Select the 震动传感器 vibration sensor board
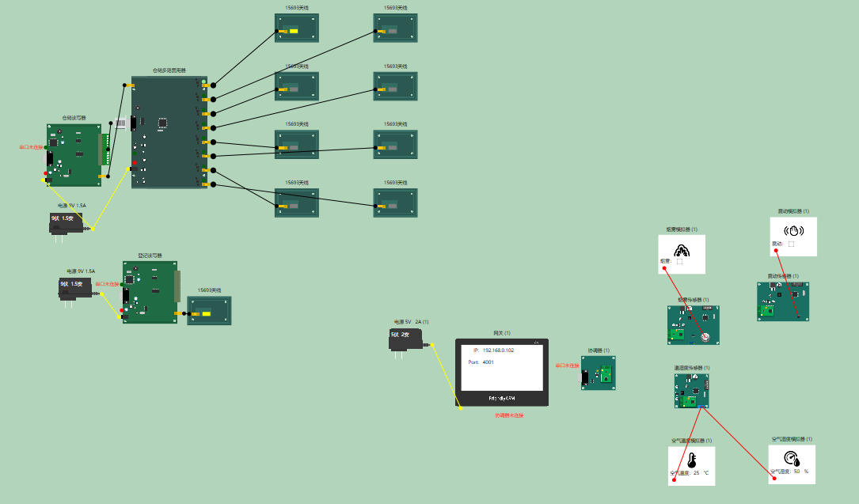The image size is (859, 504). [783, 301]
